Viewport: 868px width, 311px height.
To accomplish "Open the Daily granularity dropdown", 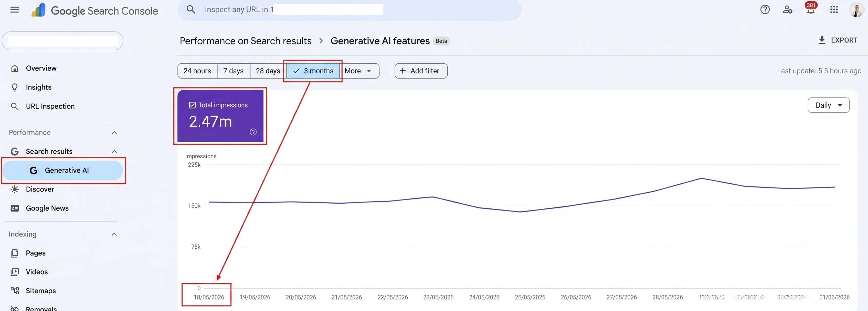I will [828, 105].
